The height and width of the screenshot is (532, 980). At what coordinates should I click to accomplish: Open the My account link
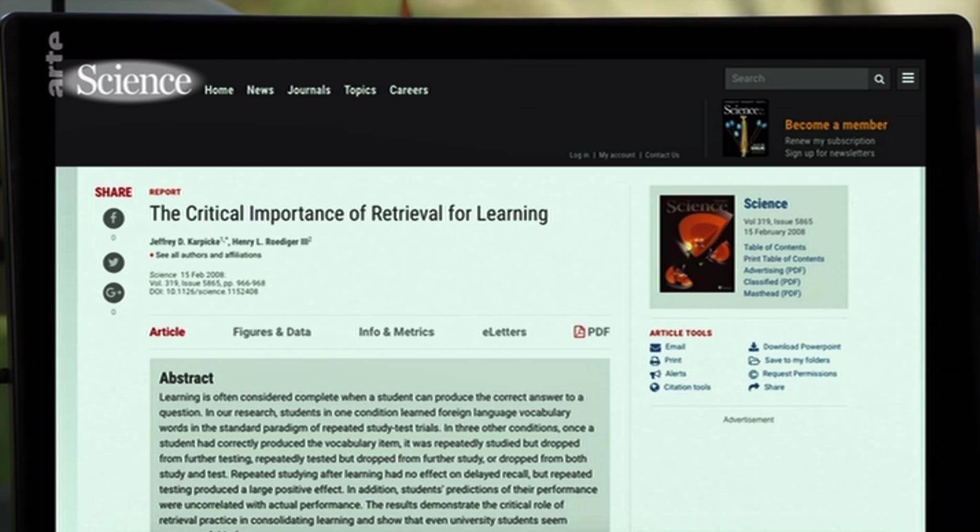click(x=617, y=155)
